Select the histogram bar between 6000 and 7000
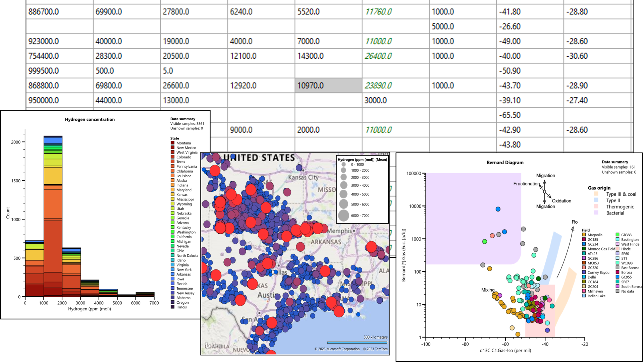 [145, 295]
